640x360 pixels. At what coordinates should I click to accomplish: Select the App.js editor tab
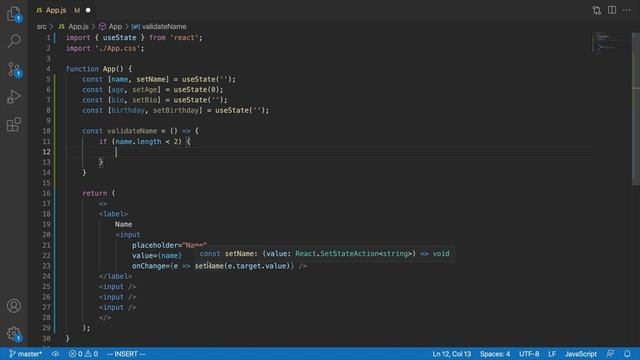[56, 10]
